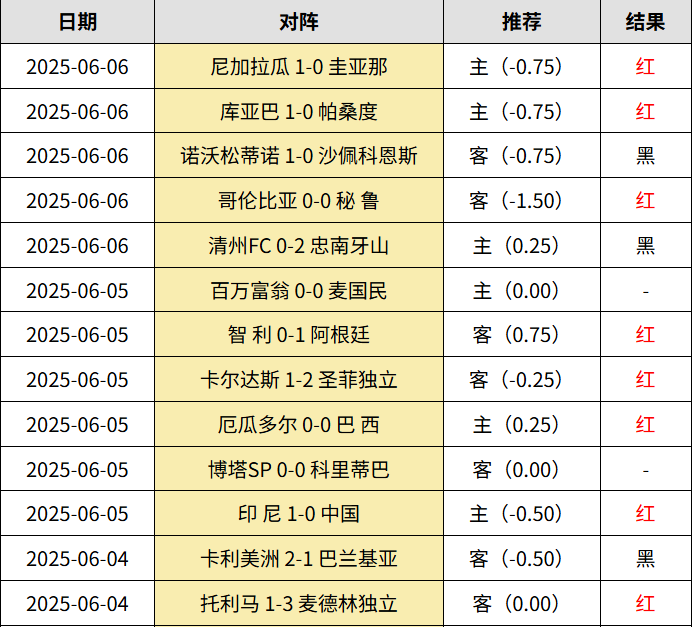Click 客(0.00) tip for 托利马 match
This screenshot has width=693, height=627.
pyautogui.click(x=516, y=604)
